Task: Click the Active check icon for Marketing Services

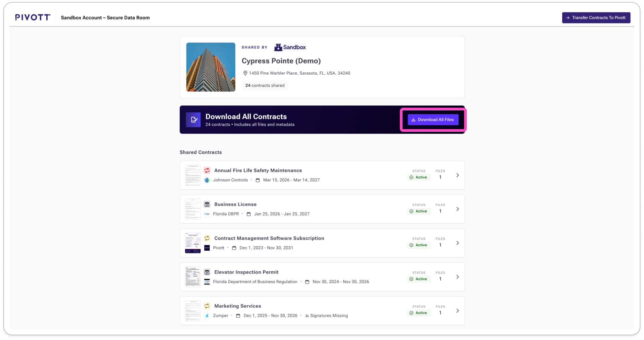Action: (412, 313)
